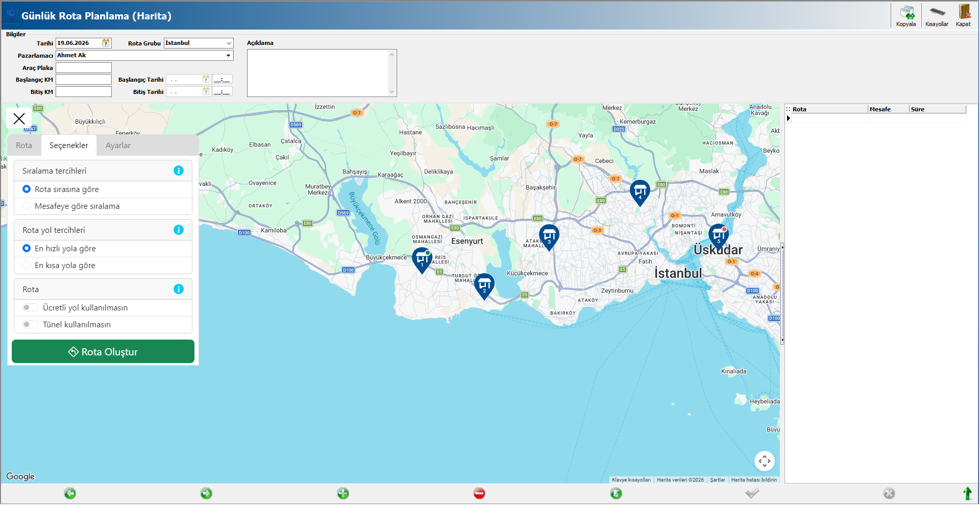Click Harita hatası bildirin link
This screenshot has height=505, width=980.
[754, 480]
